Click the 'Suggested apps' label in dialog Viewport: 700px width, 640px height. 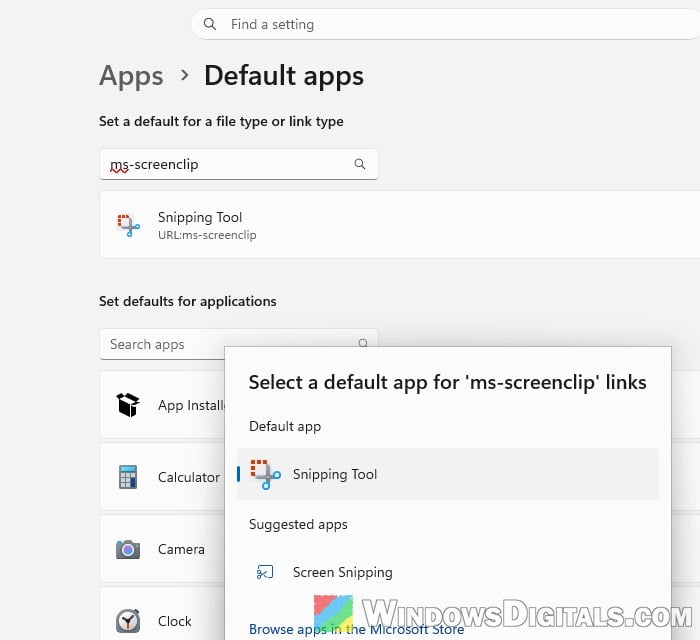pyautogui.click(x=298, y=524)
